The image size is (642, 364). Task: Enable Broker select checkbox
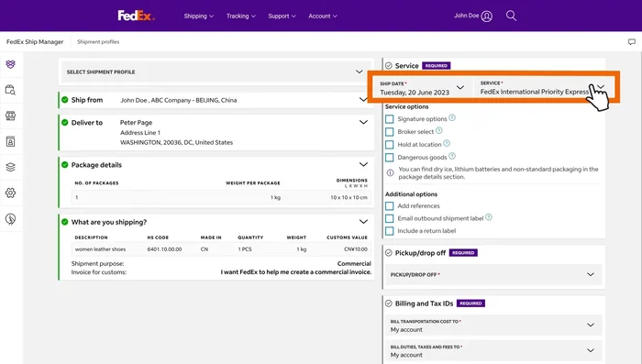coord(390,132)
